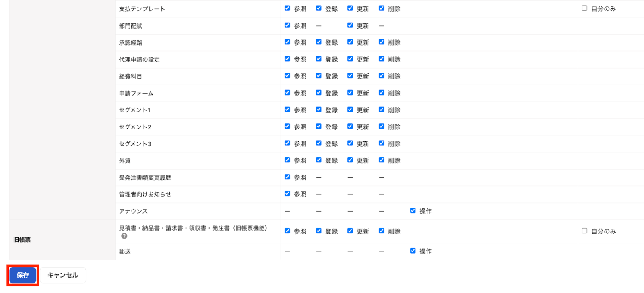
Task: Click 見積書・納品書・請求書 row label text
Action: pyautogui.click(x=193, y=228)
